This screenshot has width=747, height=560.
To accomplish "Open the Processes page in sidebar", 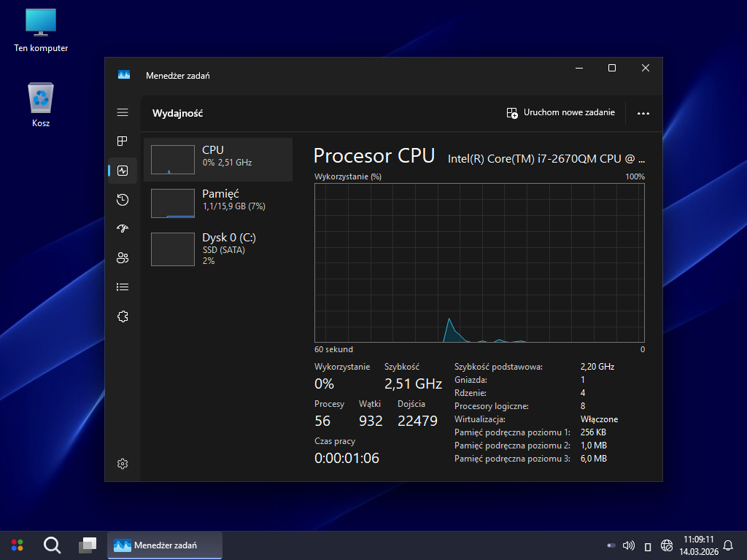I will coord(123,141).
